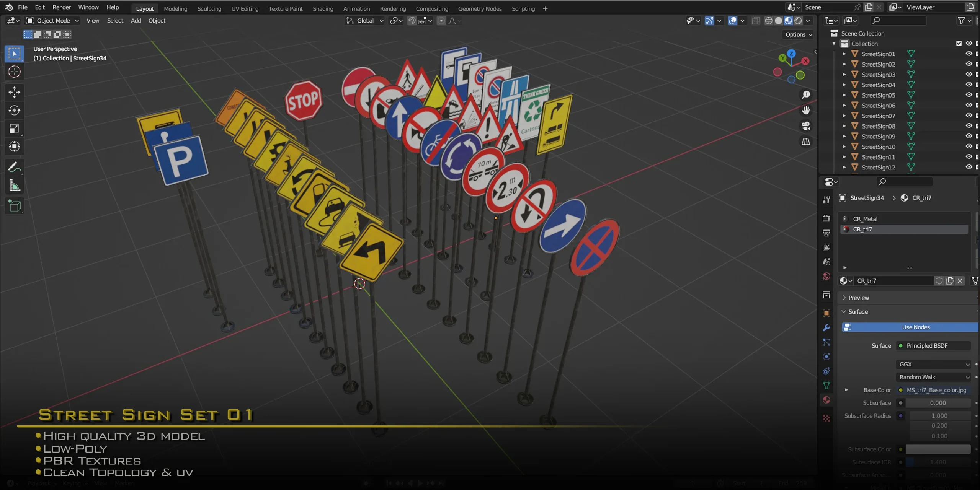Open the Render menu
The image size is (980, 490).
pos(61,7)
